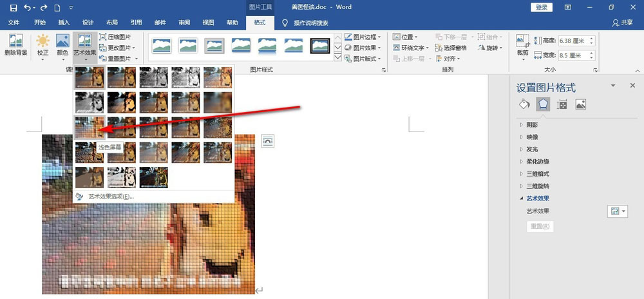The image size is (644, 299).
Task: Open 图片版式 picture layout menu
Action: (x=363, y=59)
